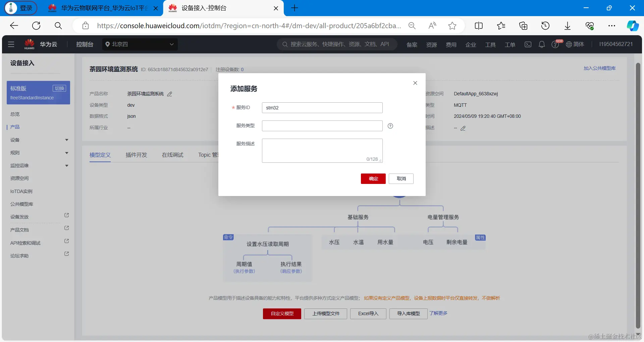The width and height of the screenshot is (644, 342).
Task: Open the 简体 language selector
Action: point(575,44)
